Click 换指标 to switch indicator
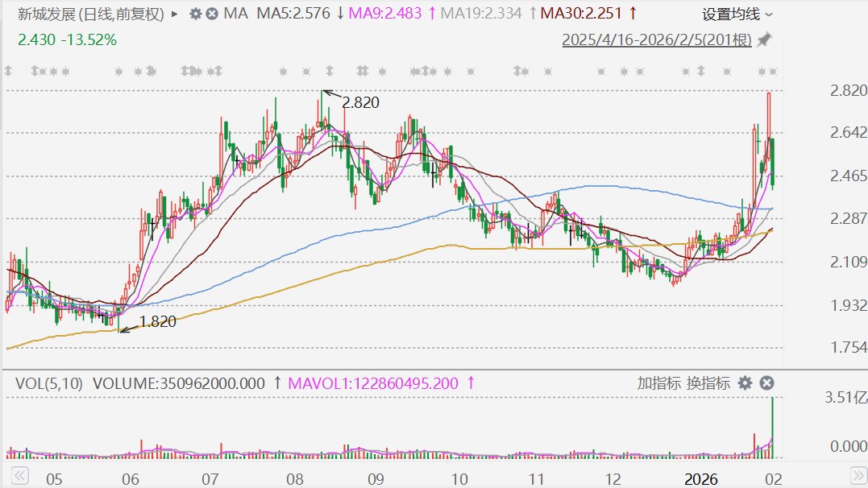868x488 pixels. point(708,383)
